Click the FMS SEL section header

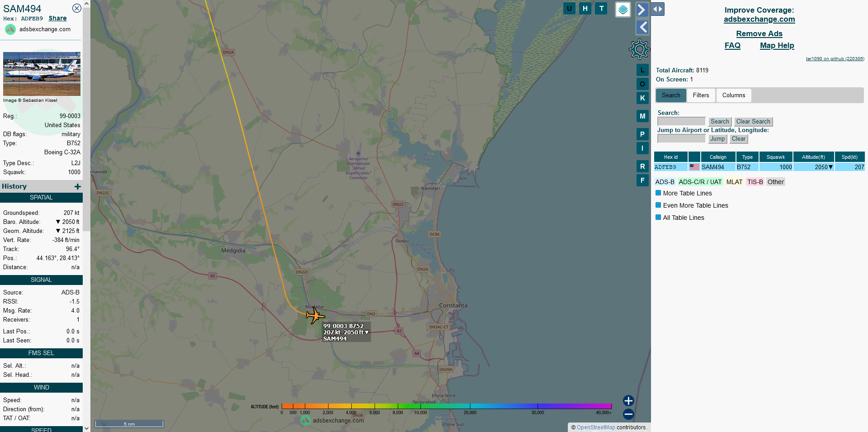[41, 353]
